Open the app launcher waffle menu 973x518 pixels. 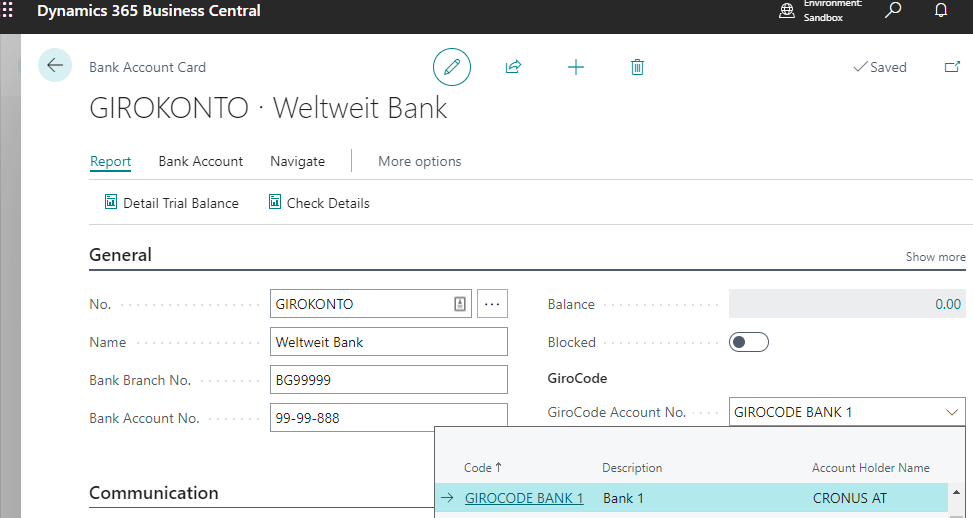click(x=9, y=11)
